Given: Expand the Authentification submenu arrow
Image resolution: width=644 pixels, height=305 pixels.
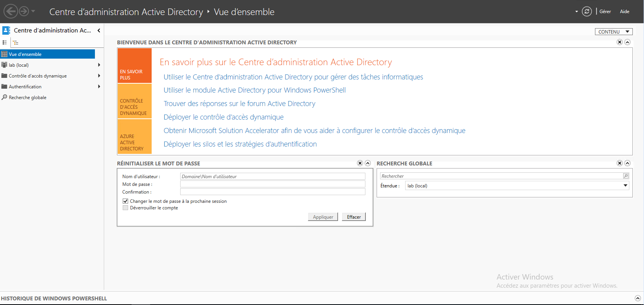Looking at the screenshot, I should point(99,86).
